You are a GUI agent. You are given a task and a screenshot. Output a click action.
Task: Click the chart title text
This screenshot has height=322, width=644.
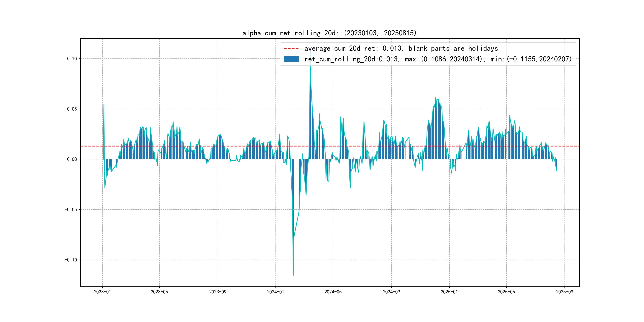click(x=329, y=33)
